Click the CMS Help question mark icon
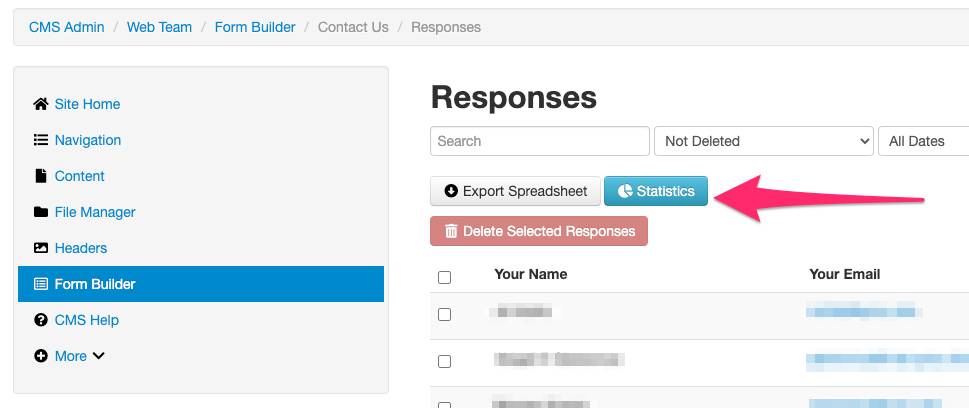The height and width of the screenshot is (408, 969). (41, 320)
